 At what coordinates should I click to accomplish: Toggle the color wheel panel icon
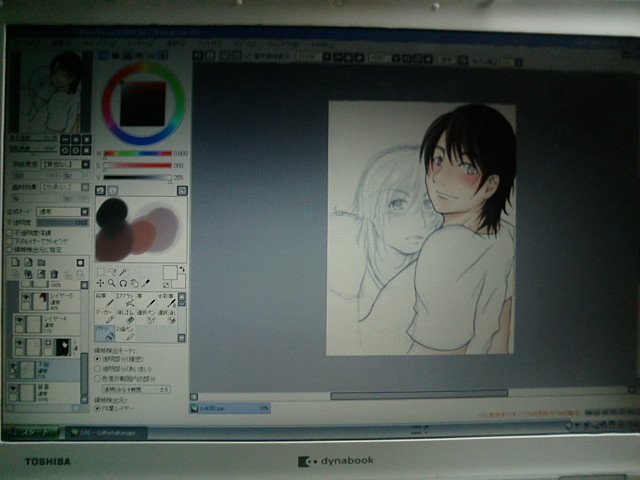coord(104,55)
